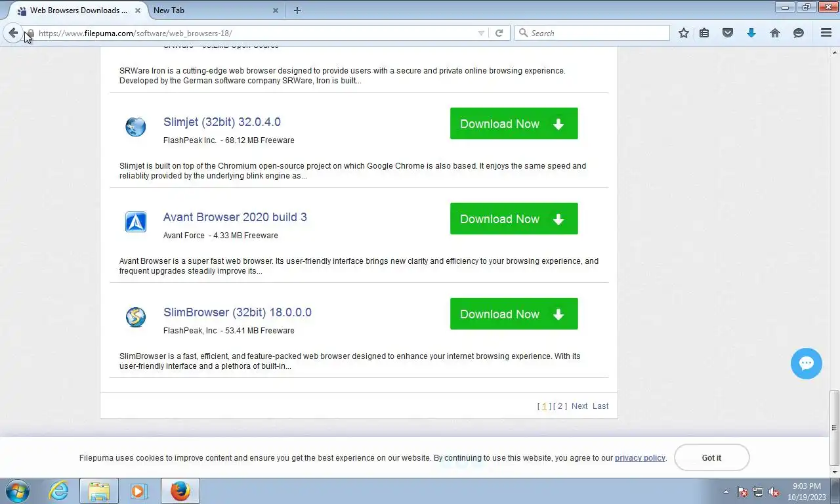Image resolution: width=840 pixels, height=504 pixels.
Task: Click the Avant Browser logo icon
Action: point(136,222)
